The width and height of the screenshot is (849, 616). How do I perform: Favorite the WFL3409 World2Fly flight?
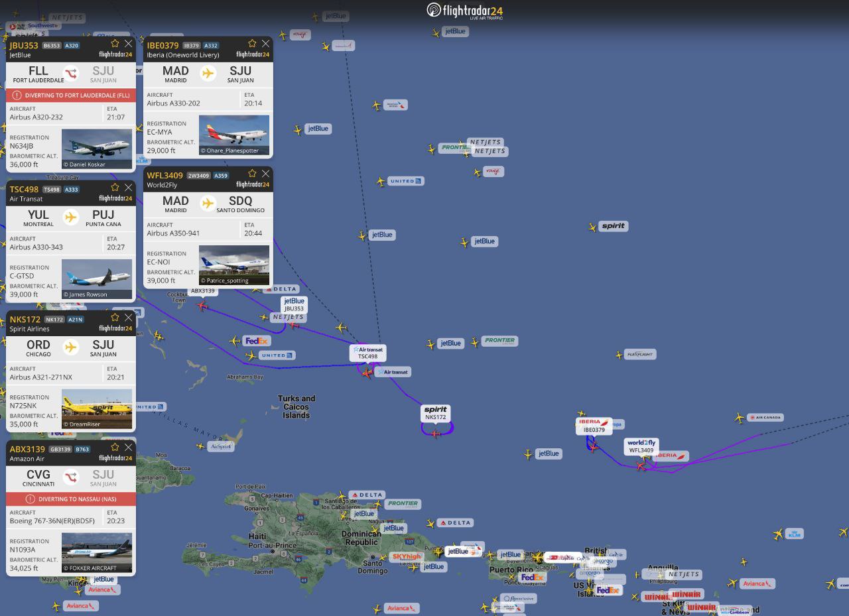(x=252, y=174)
